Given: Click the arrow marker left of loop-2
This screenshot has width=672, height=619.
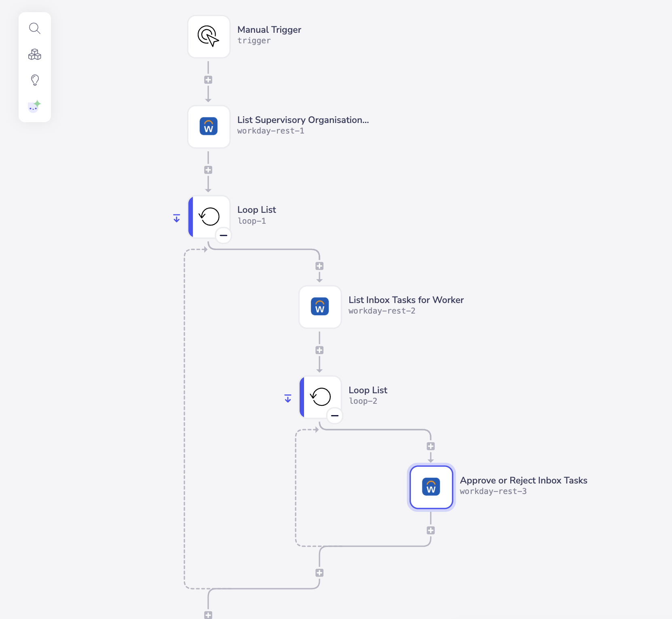Looking at the screenshot, I should (288, 399).
